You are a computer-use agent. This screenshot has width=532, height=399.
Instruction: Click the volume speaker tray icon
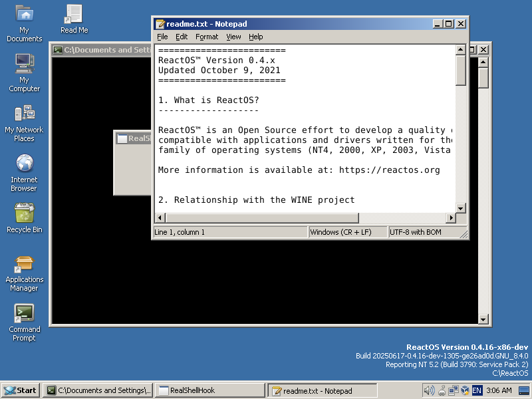pyautogui.click(x=429, y=390)
